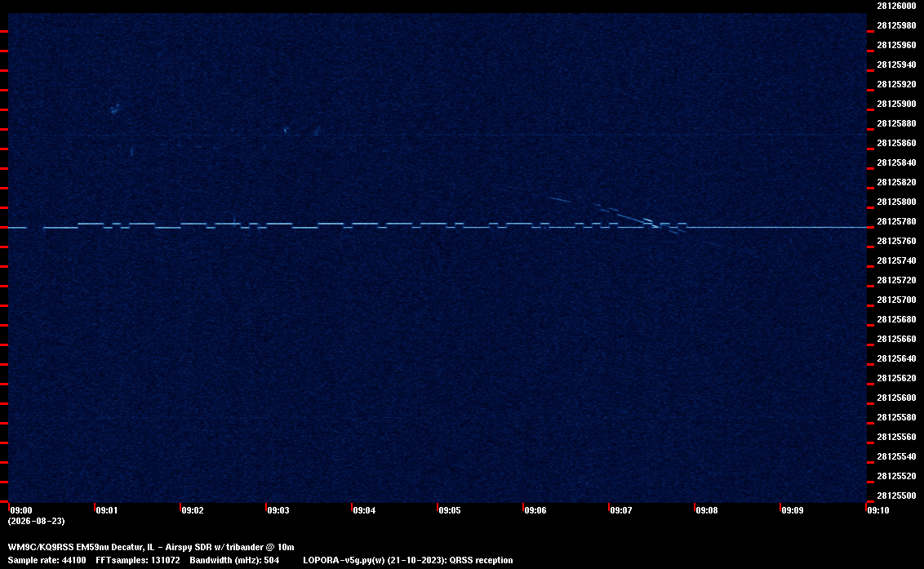
Task: Click the 'LOPORA-v5g.py(w)' software version text
Action: (x=344, y=560)
